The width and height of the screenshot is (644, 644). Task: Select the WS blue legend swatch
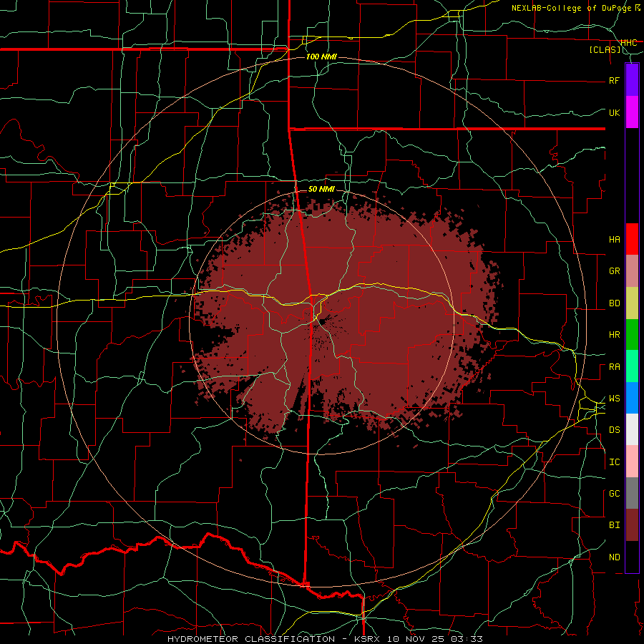(x=632, y=398)
